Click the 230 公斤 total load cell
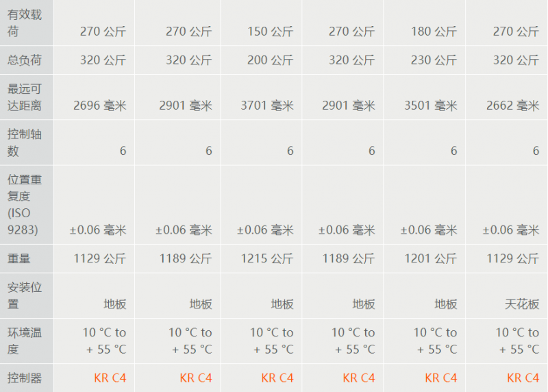The height and width of the screenshot is (392, 548). pyautogui.click(x=434, y=60)
